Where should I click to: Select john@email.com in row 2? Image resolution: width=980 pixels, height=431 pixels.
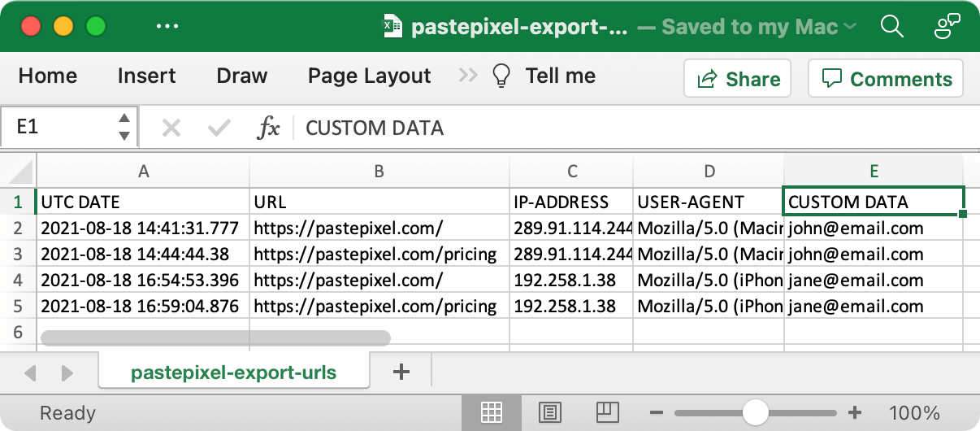tap(874, 228)
